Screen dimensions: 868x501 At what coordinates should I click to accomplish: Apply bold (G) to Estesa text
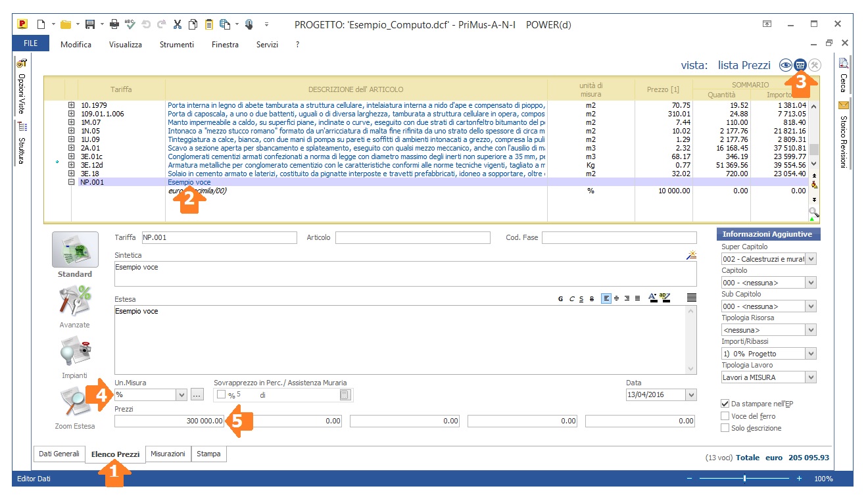tap(561, 298)
